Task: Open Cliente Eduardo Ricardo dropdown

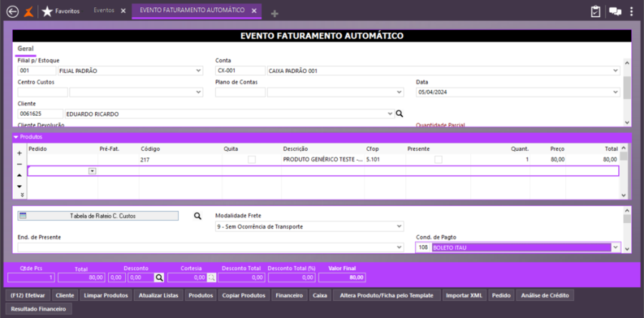Action: tap(390, 114)
